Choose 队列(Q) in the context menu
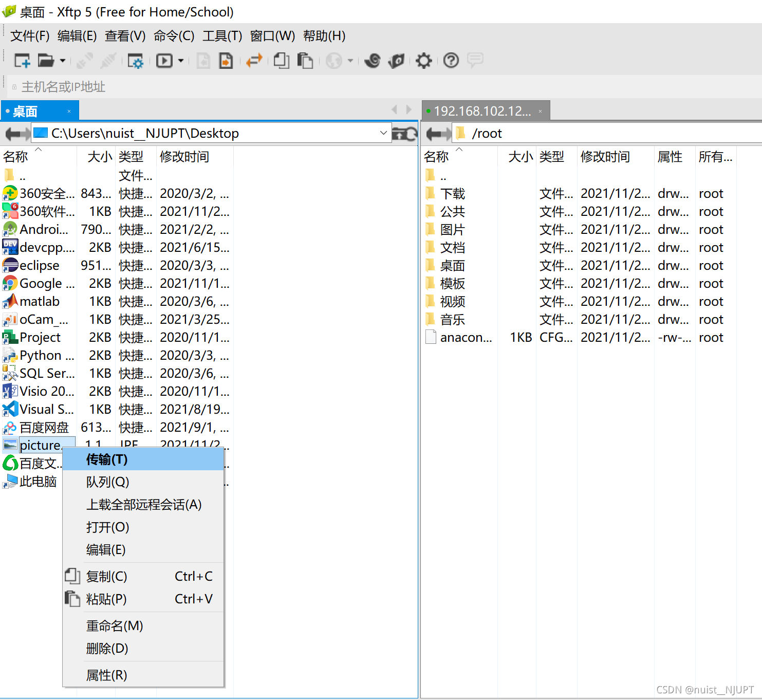This screenshot has width=762, height=700. click(143, 482)
